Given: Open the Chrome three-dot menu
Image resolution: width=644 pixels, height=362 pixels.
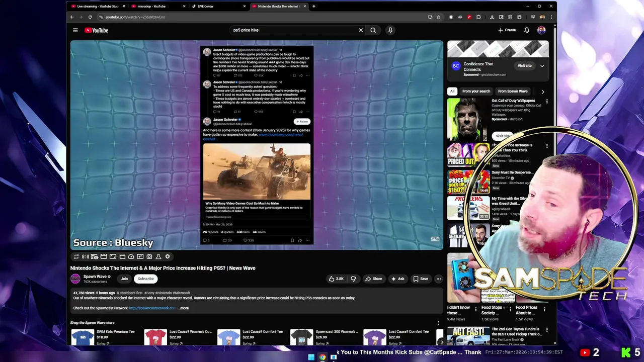Looking at the screenshot, I should [x=551, y=17].
